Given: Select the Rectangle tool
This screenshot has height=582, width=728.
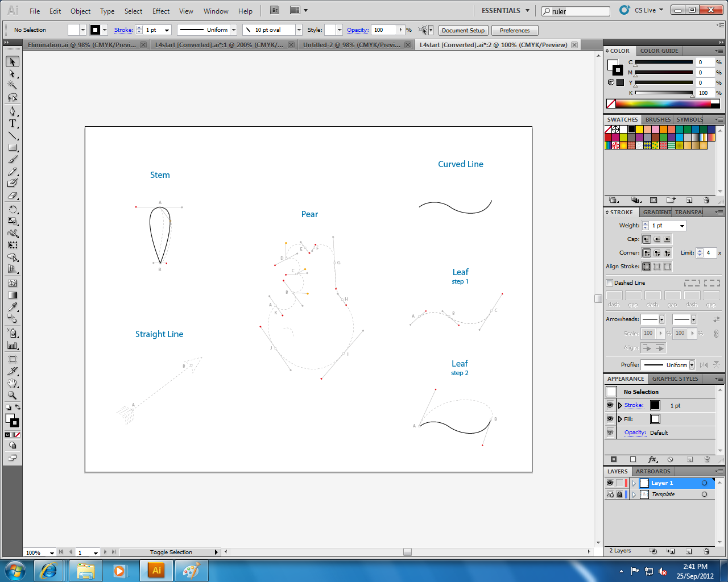Looking at the screenshot, I should pos(13,149).
